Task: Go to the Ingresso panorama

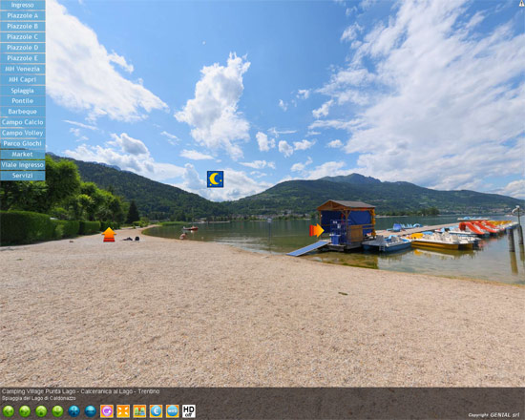Action: 23,5
